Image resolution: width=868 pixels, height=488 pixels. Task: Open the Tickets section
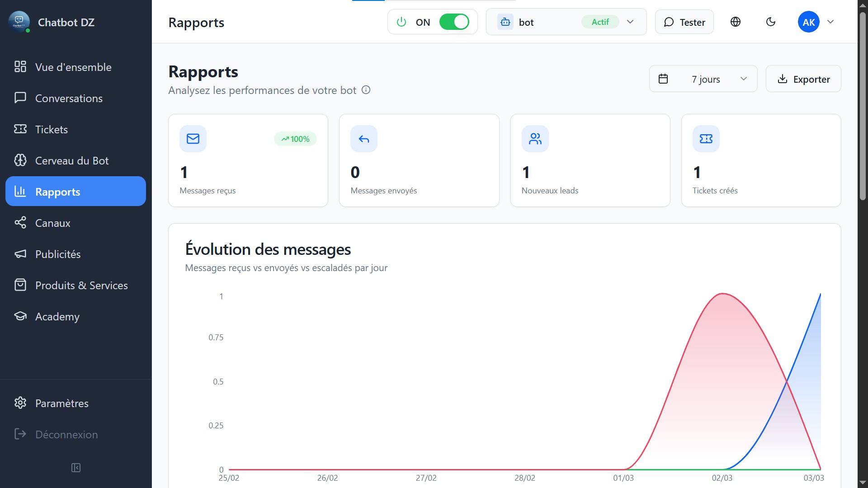(75, 130)
